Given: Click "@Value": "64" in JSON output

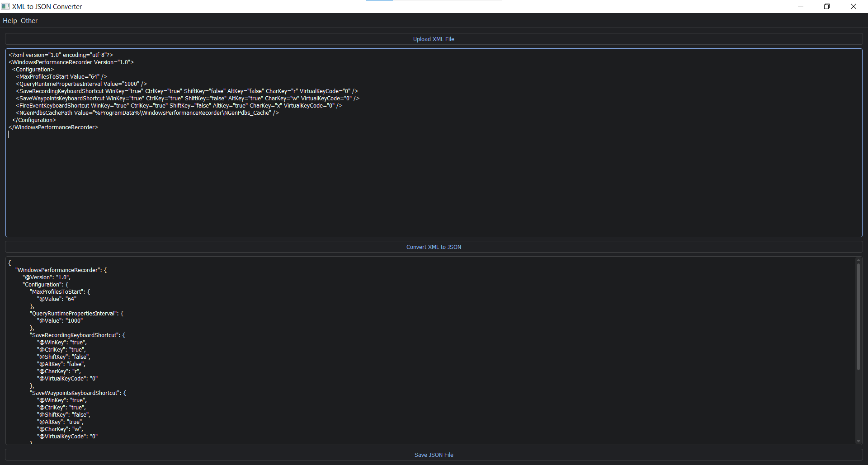Looking at the screenshot, I should 57,299.
